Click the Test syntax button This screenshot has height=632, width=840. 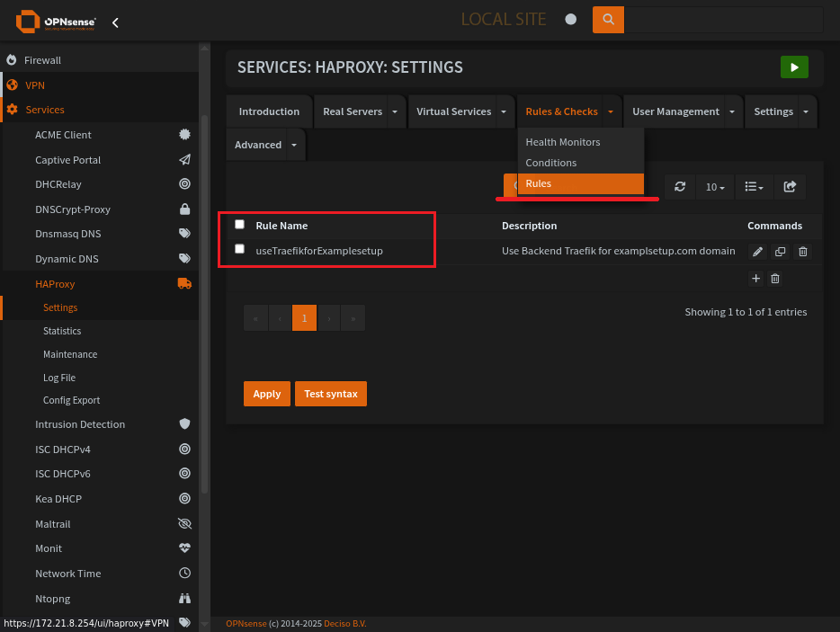coord(331,394)
